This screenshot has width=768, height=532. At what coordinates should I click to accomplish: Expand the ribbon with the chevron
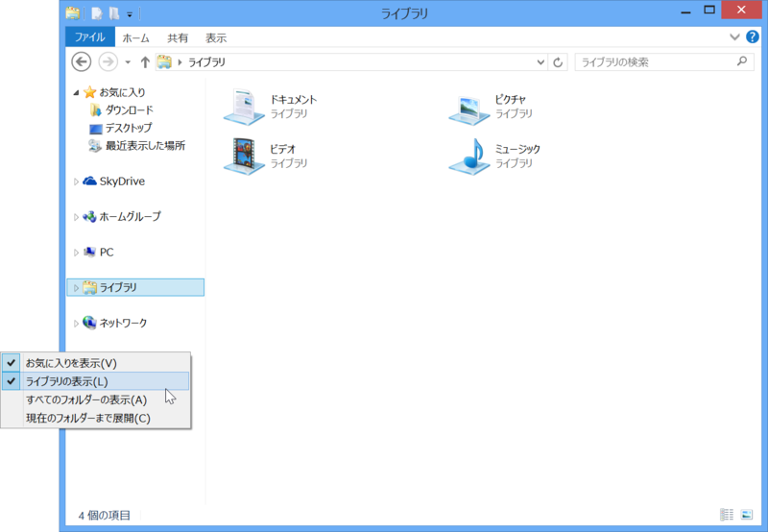[734, 36]
